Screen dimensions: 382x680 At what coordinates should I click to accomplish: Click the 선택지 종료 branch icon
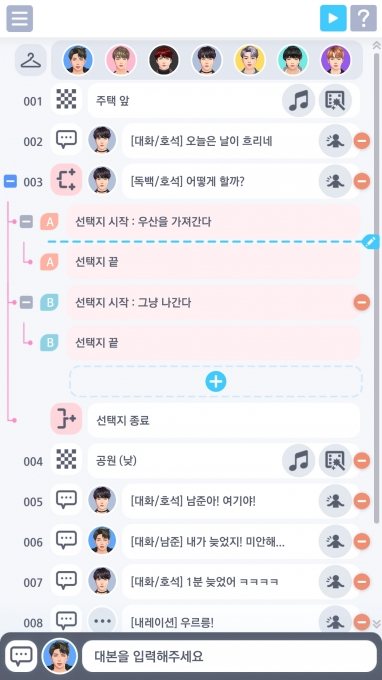coord(66,419)
